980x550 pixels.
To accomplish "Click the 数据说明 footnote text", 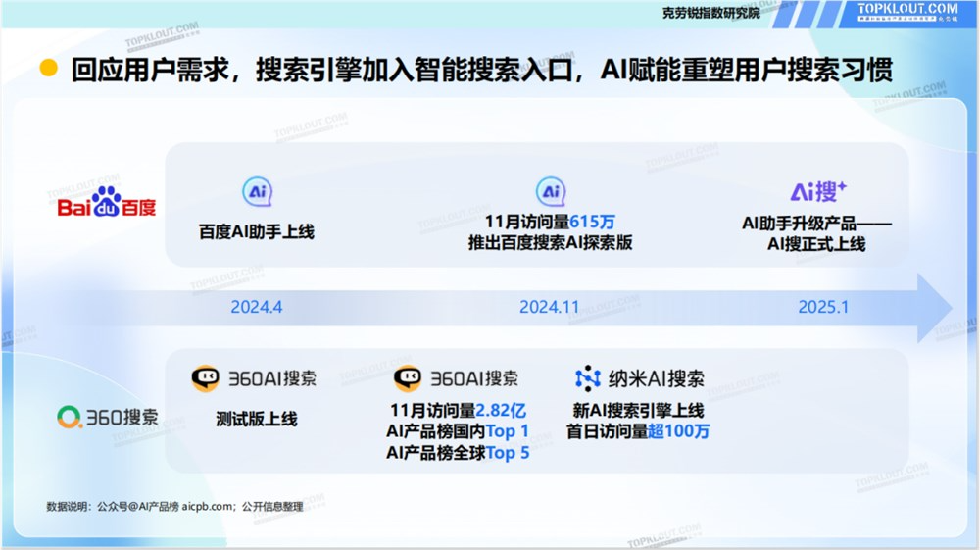I will (x=174, y=506).
